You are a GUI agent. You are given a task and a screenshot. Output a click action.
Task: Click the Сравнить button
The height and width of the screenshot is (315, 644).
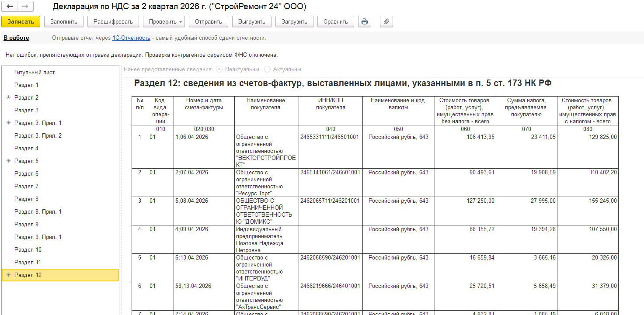click(336, 21)
